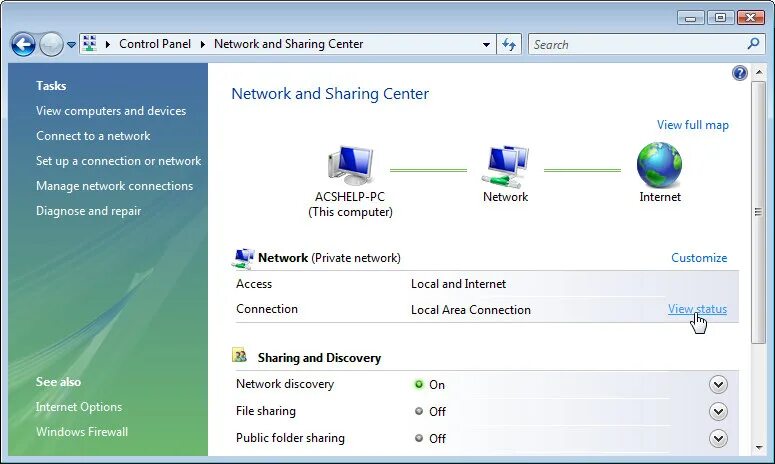This screenshot has width=775, height=464.
Task: Click View status link for Local Area Connection
Action: point(697,309)
